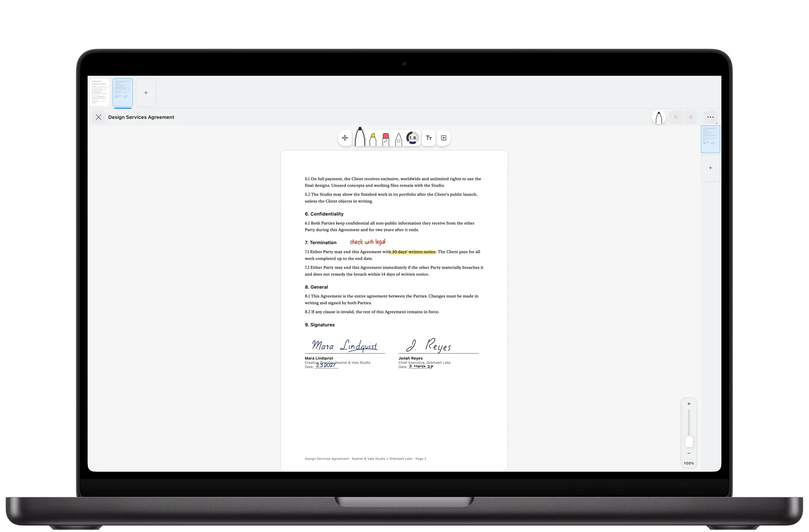Select the lasso selection tool

click(398, 139)
